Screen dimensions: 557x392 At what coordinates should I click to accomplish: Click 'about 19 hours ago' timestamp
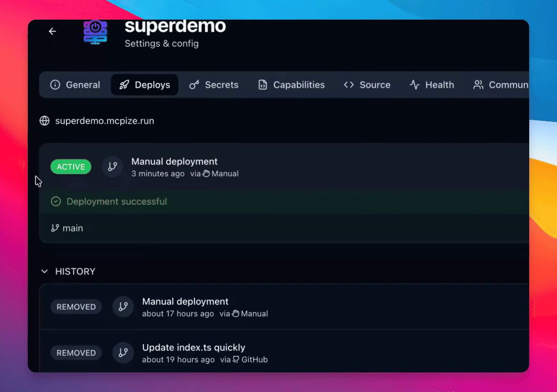pyautogui.click(x=178, y=360)
